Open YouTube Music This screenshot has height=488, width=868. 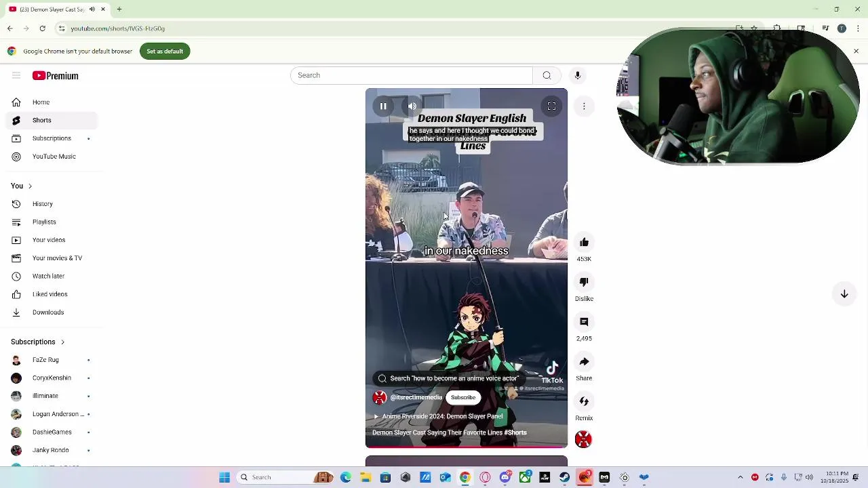point(52,157)
